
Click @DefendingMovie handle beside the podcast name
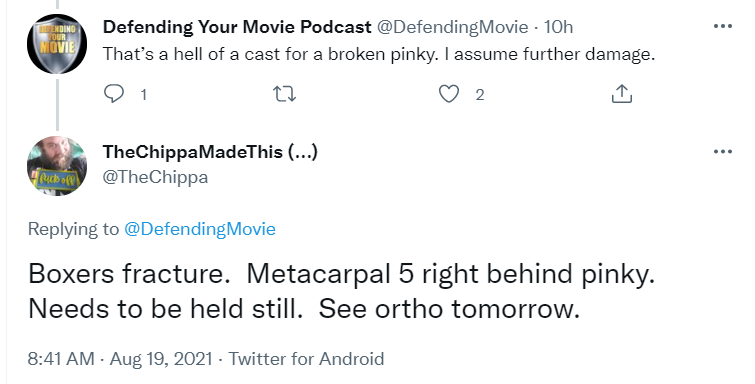pos(452,27)
